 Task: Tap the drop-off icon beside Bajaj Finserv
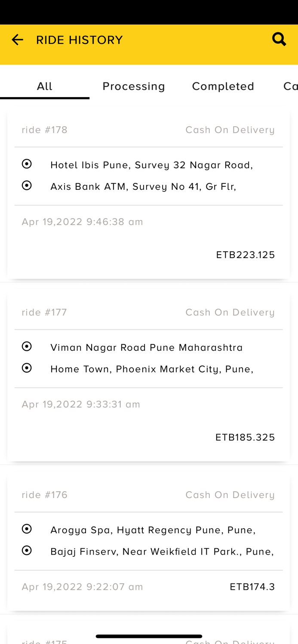27,550
